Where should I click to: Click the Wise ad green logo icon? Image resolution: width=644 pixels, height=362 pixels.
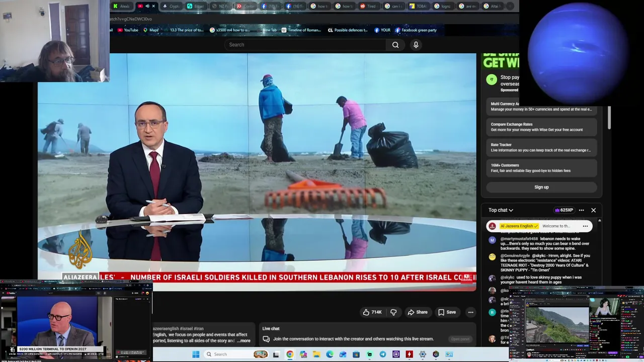[492, 79]
